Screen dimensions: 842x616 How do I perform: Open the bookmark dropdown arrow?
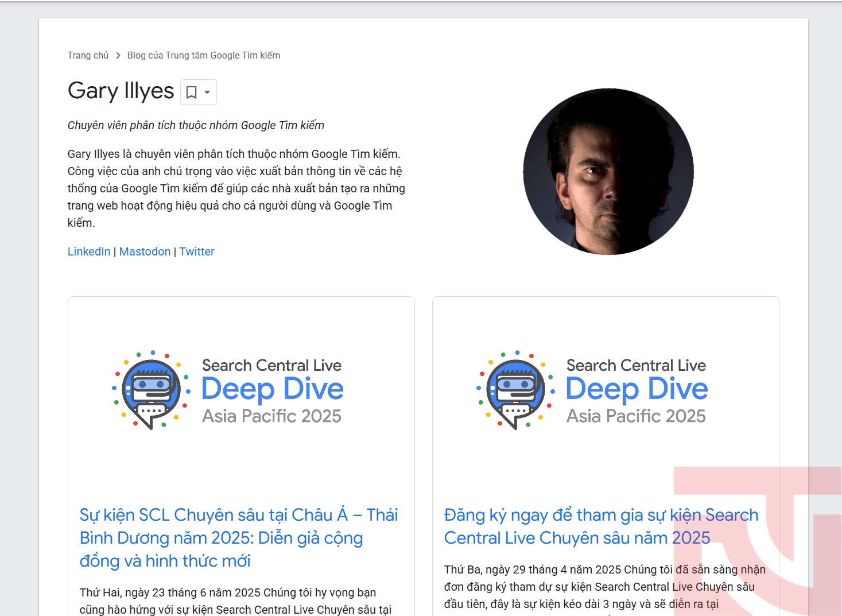(x=207, y=92)
